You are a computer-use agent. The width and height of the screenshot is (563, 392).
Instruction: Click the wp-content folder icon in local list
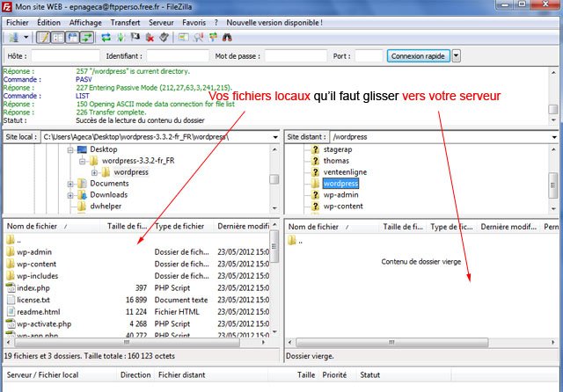11,264
